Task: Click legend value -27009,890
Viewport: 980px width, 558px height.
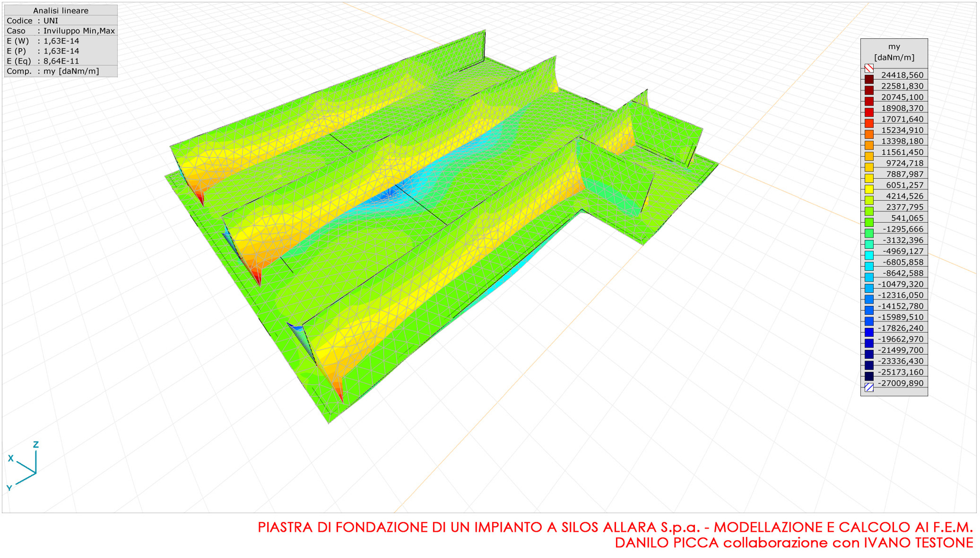Action: pos(901,383)
